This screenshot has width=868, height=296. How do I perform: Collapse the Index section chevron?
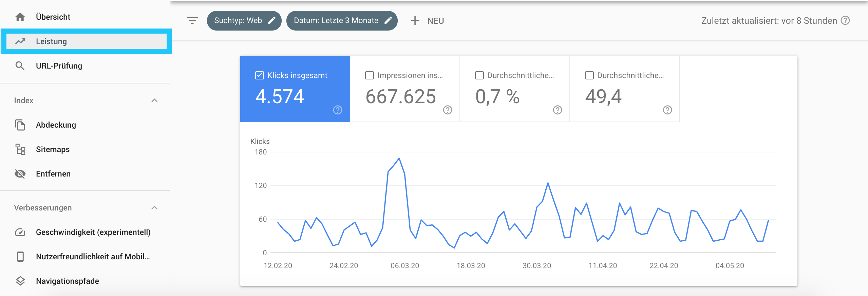pyautogui.click(x=154, y=100)
